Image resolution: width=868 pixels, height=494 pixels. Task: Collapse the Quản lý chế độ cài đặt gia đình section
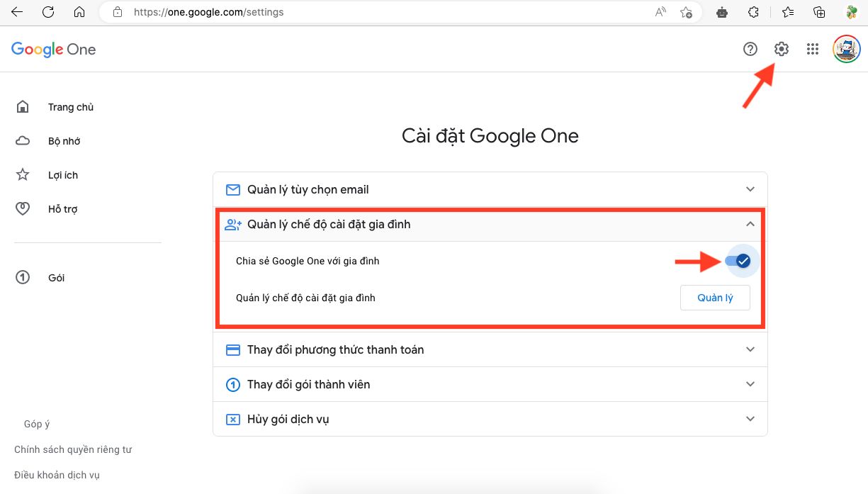[x=750, y=224]
